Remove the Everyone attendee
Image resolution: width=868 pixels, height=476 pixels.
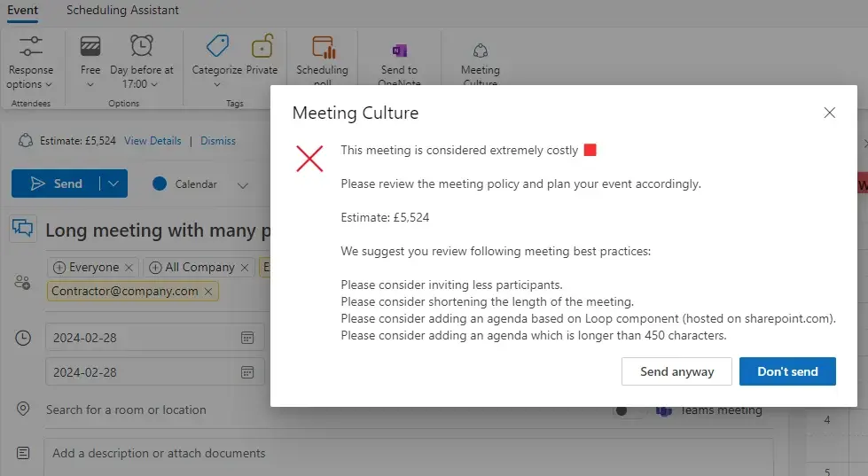click(129, 268)
